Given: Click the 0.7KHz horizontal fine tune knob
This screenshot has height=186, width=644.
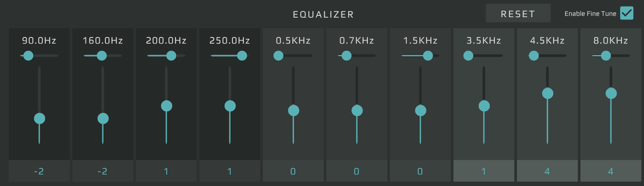Looking at the screenshot, I should click(x=347, y=56).
